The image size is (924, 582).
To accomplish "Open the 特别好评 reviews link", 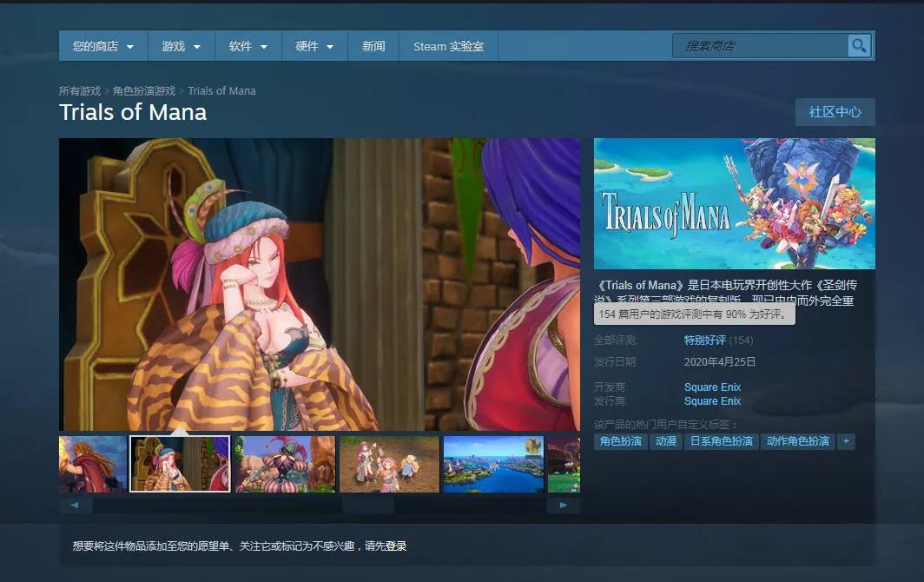I will pos(705,341).
